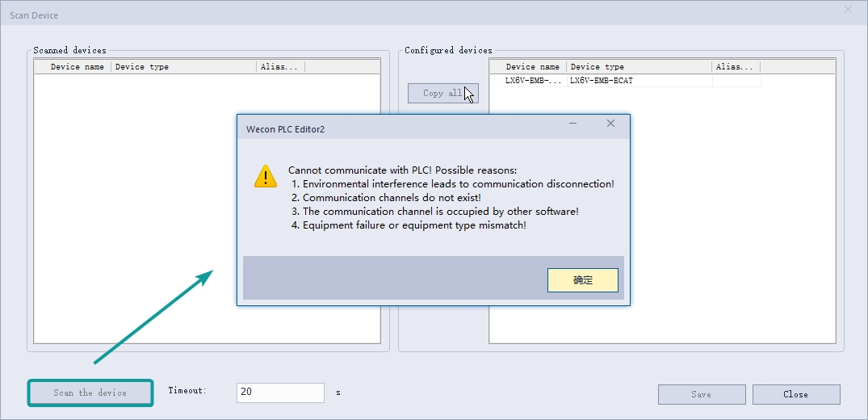
Task: Sort Configured devices by Device name column
Action: pyautogui.click(x=532, y=67)
